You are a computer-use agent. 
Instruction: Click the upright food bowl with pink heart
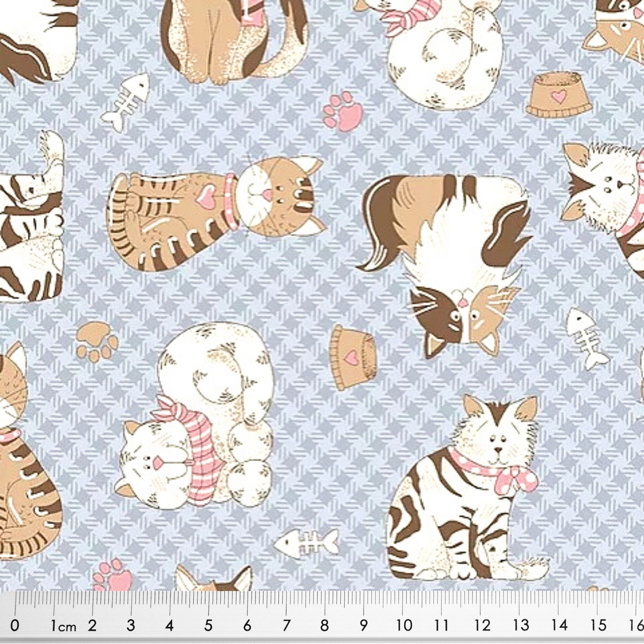[x=559, y=95]
